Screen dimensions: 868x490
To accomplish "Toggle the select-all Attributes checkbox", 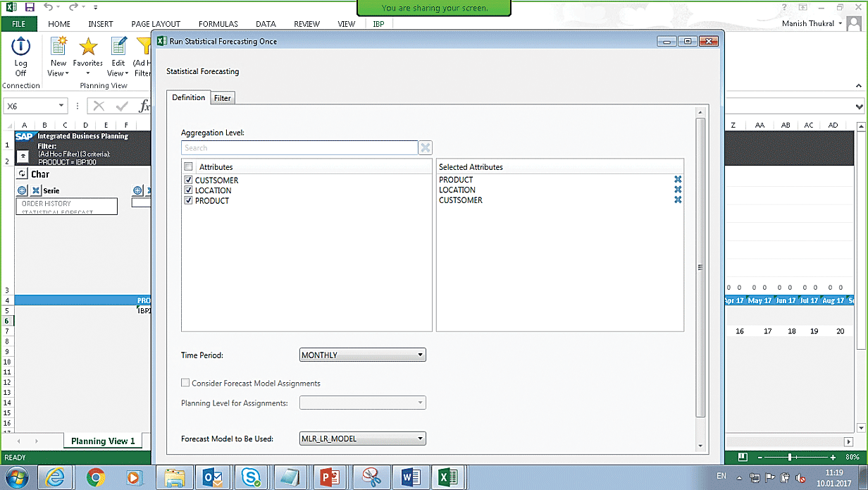I will [188, 167].
